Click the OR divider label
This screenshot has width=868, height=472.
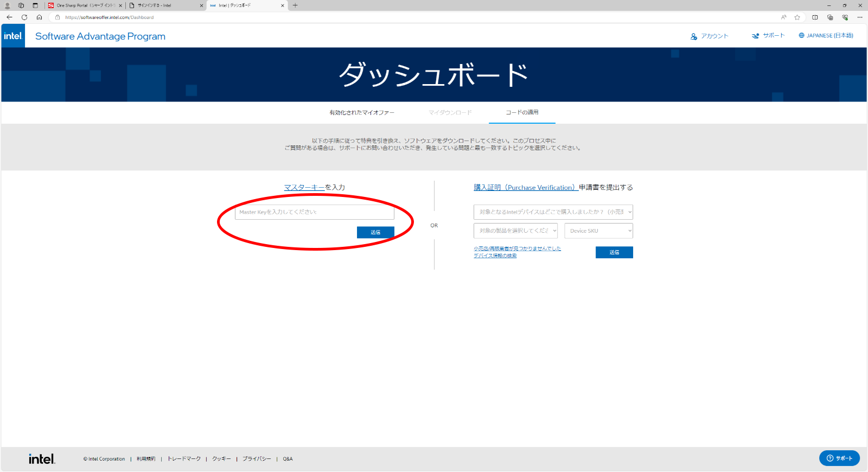tap(434, 226)
